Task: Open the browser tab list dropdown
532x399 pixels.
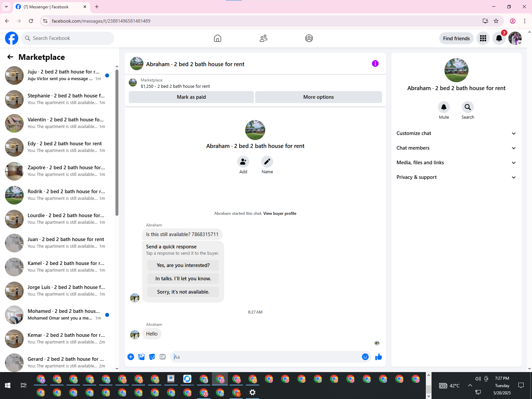Action: click(6, 7)
